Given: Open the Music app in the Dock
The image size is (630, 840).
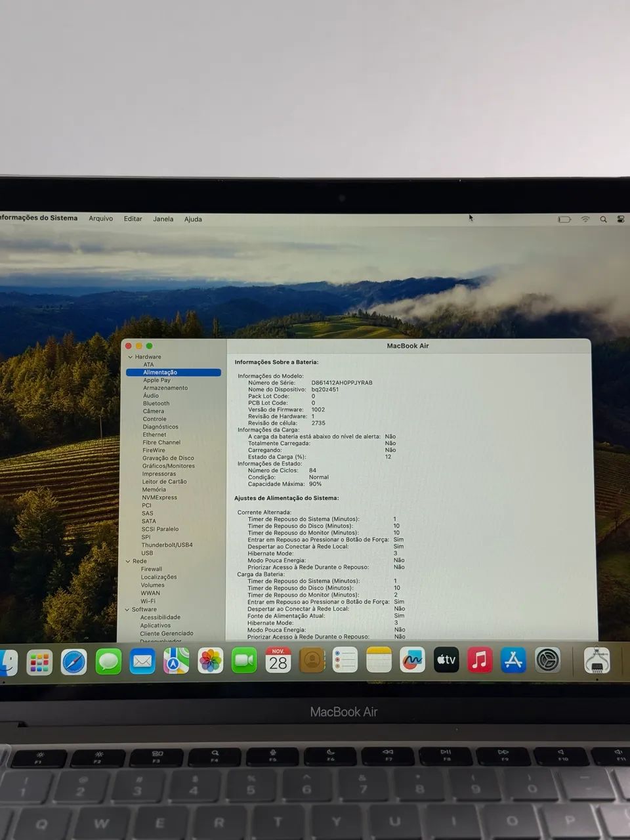Looking at the screenshot, I should 480,660.
